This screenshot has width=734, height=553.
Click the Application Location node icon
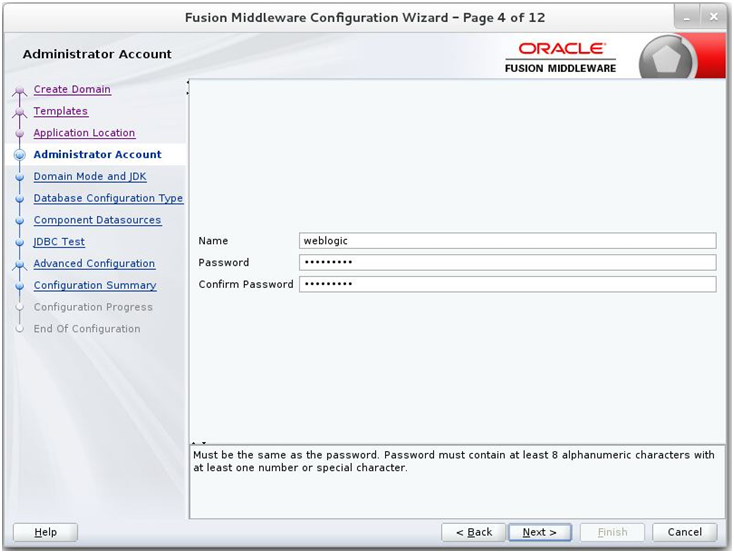19,133
